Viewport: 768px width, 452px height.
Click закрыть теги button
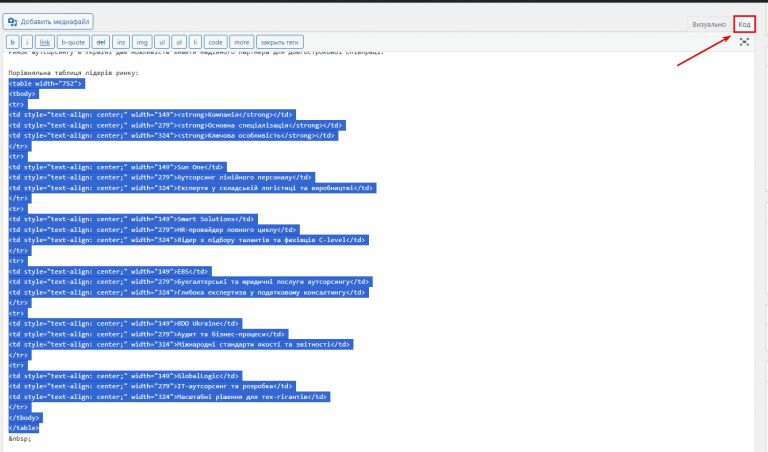[280, 42]
